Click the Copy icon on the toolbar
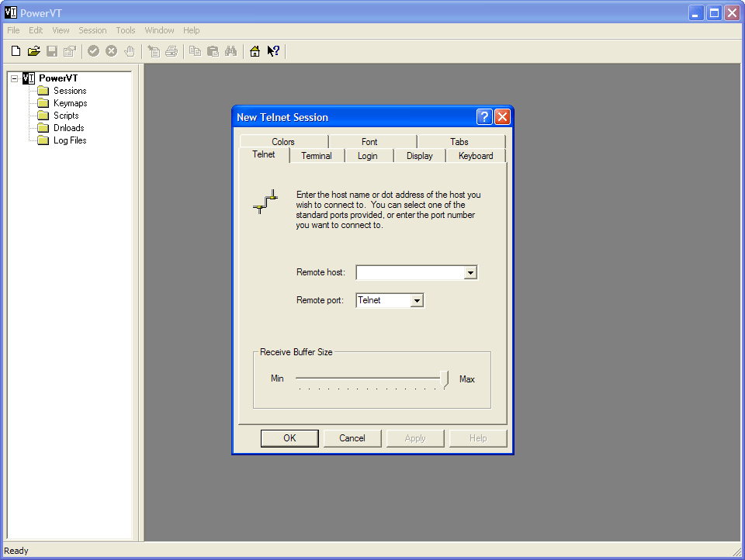745x560 pixels. pos(195,50)
